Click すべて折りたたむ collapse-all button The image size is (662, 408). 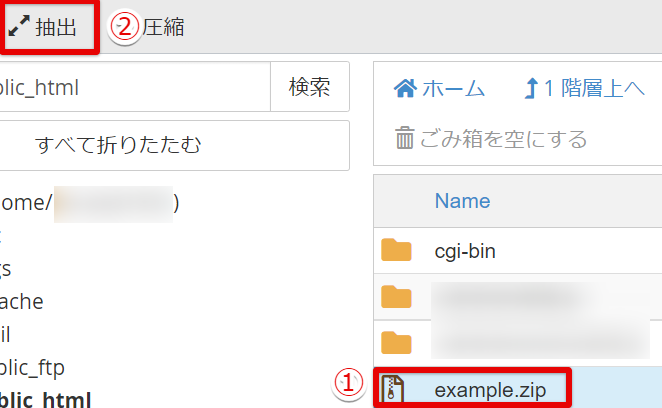(x=174, y=145)
